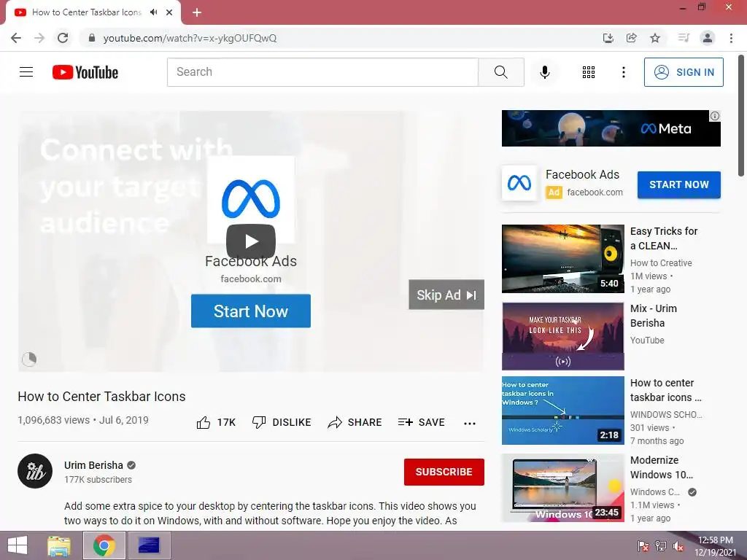
Task: Play the video with center play button
Action: (251, 241)
